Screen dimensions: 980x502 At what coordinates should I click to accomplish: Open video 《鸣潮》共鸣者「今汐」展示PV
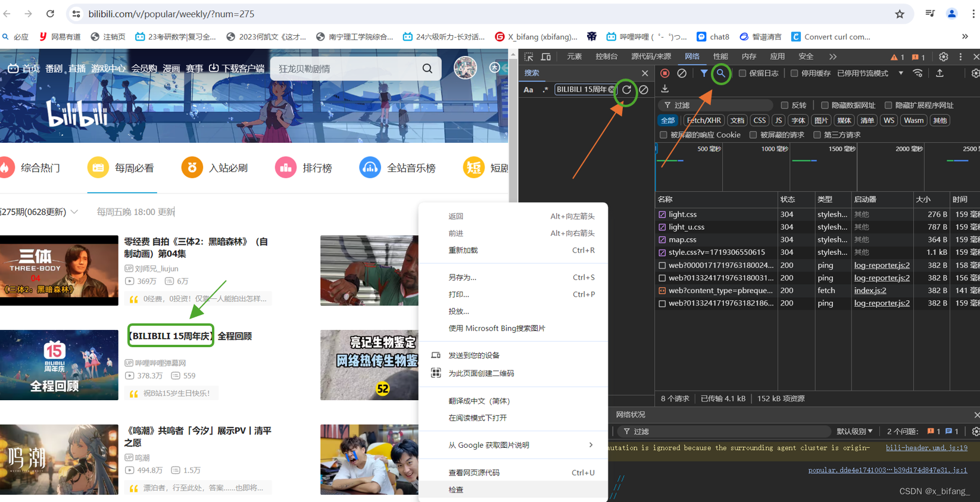(x=198, y=436)
